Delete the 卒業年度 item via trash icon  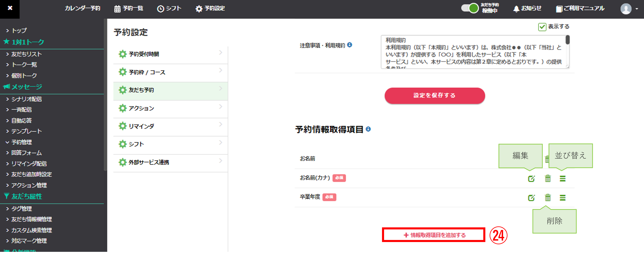tap(548, 198)
